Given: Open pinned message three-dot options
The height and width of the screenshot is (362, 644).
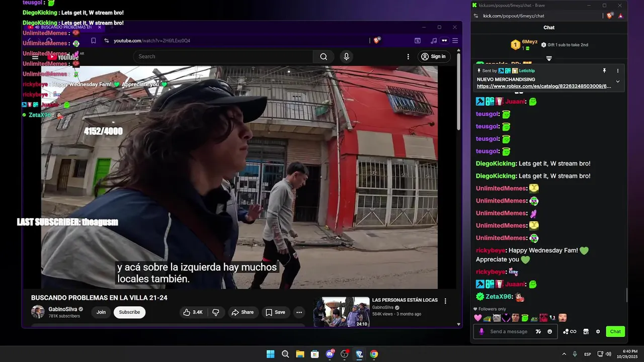Looking at the screenshot, I should click(x=618, y=71).
